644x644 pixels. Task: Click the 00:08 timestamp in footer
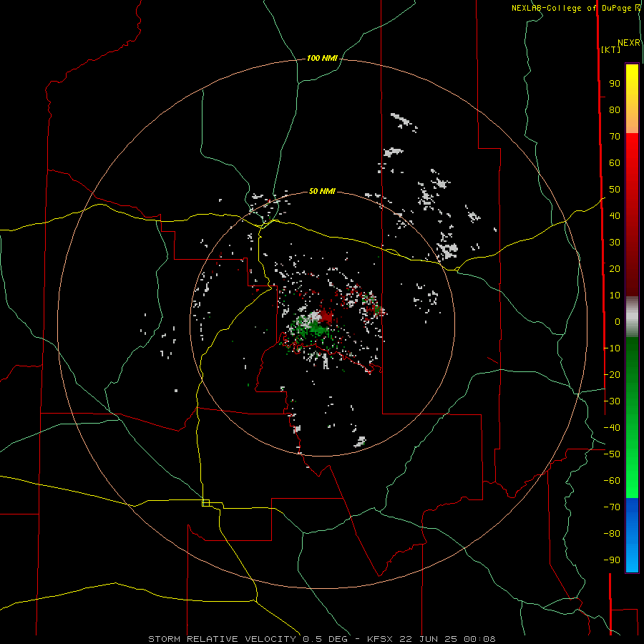(479, 639)
